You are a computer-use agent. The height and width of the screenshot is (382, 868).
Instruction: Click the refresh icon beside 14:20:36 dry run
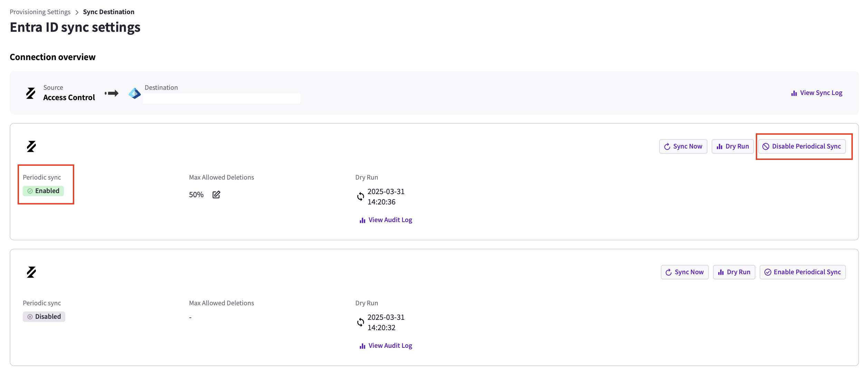click(360, 197)
